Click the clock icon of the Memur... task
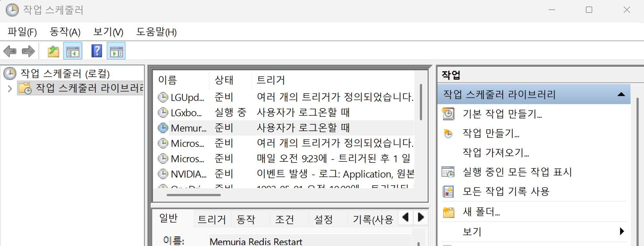The image size is (644, 246). pos(163,128)
